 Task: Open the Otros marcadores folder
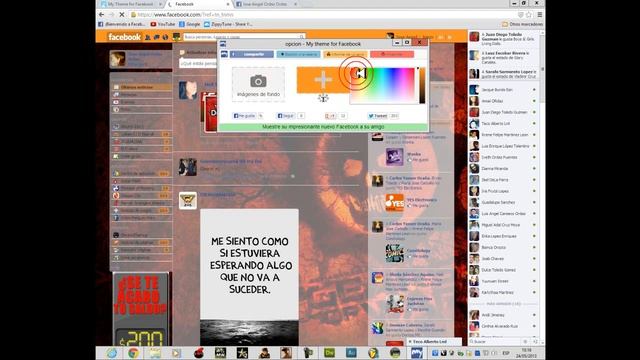click(522, 24)
